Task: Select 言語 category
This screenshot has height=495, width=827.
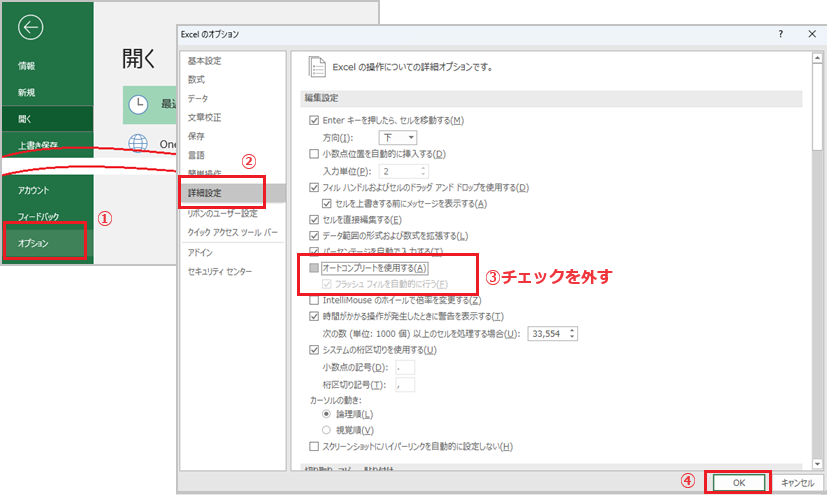Action: [196, 155]
